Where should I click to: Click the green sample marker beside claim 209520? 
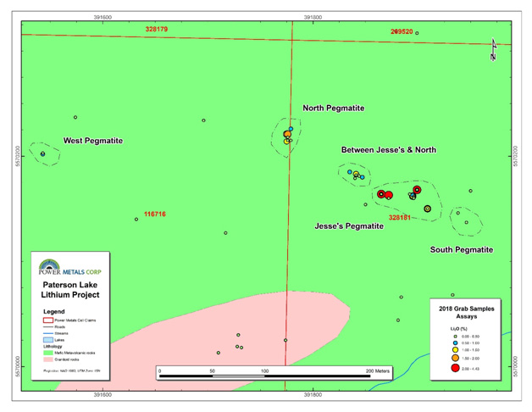(x=417, y=33)
